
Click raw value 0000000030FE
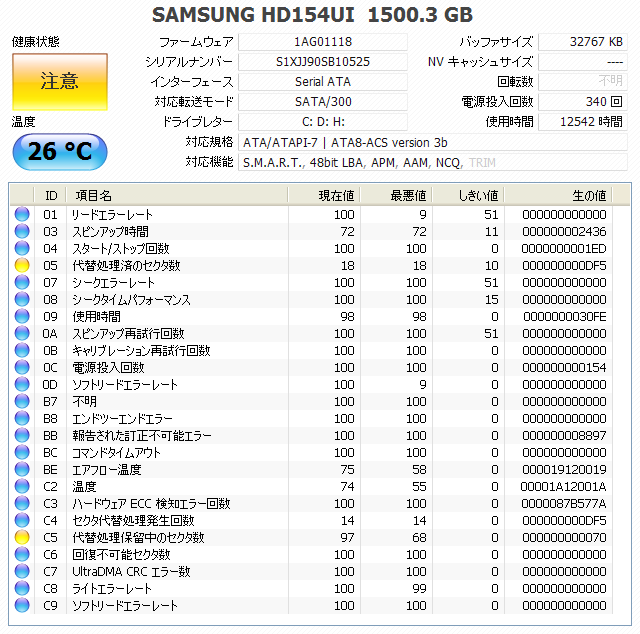[x=565, y=317]
